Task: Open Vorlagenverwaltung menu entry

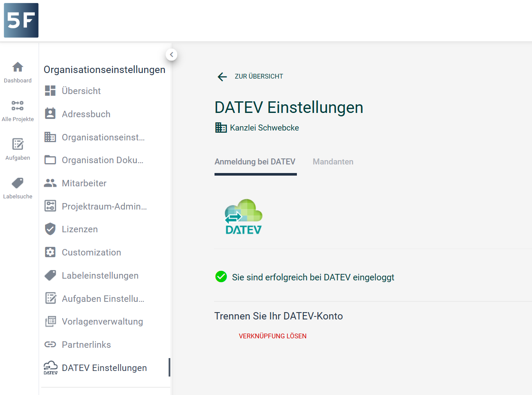Action: (x=103, y=322)
